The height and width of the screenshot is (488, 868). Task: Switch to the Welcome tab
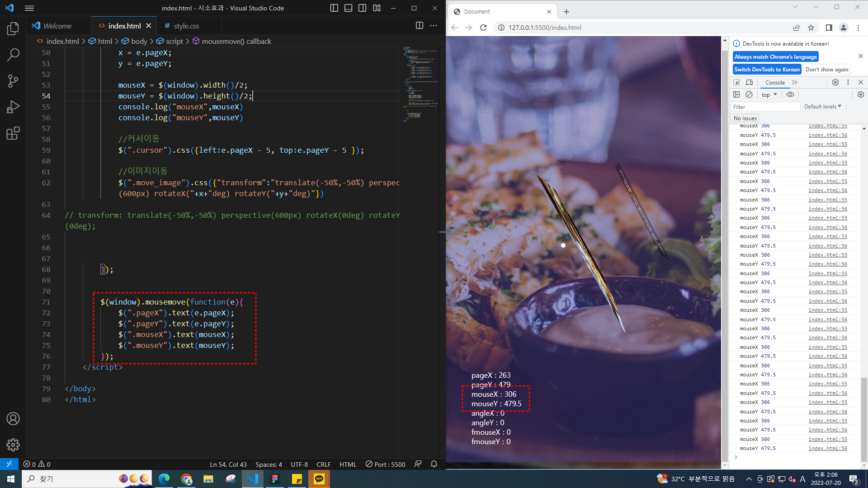coord(57,26)
